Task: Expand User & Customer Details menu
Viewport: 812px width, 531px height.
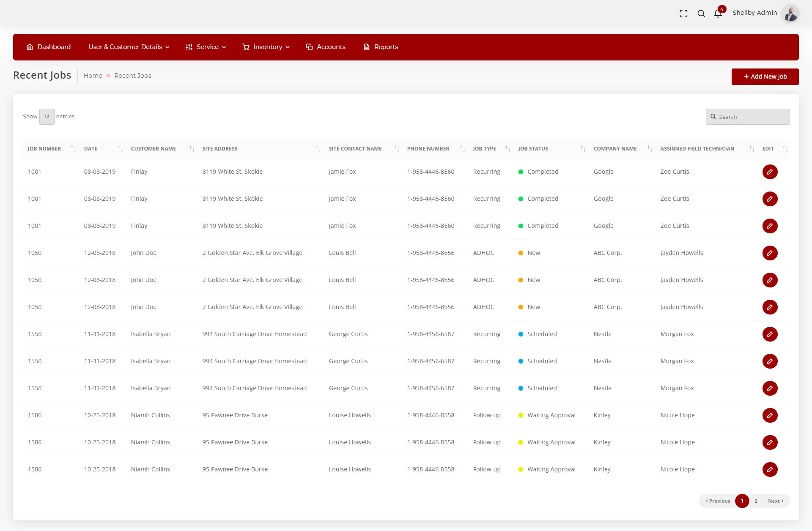Action: 129,47
